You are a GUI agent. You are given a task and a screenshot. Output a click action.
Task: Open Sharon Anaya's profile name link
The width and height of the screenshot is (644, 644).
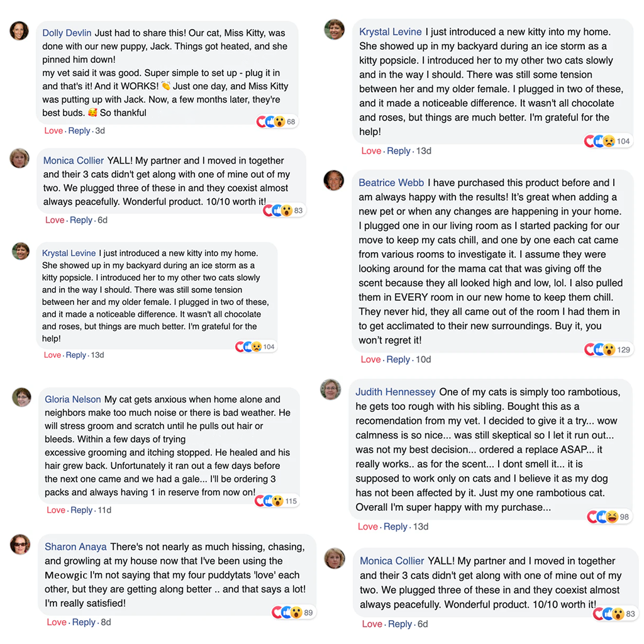tap(75, 547)
